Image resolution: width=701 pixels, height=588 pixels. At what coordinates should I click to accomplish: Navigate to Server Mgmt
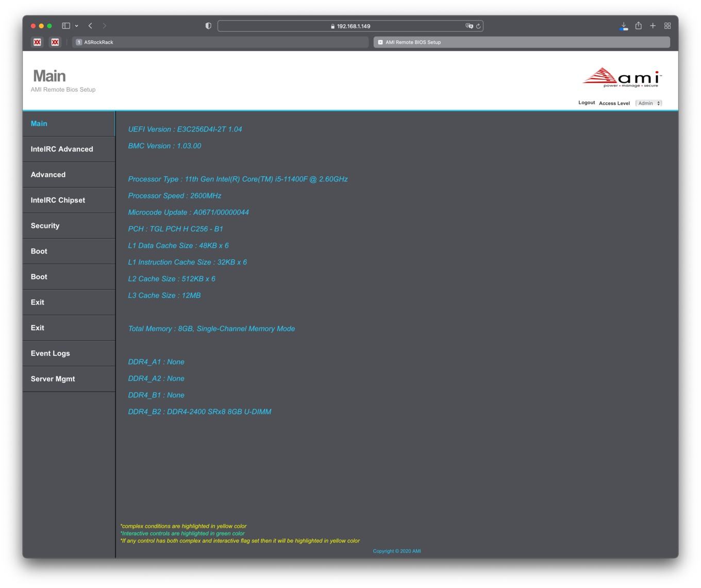tap(69, 379)
